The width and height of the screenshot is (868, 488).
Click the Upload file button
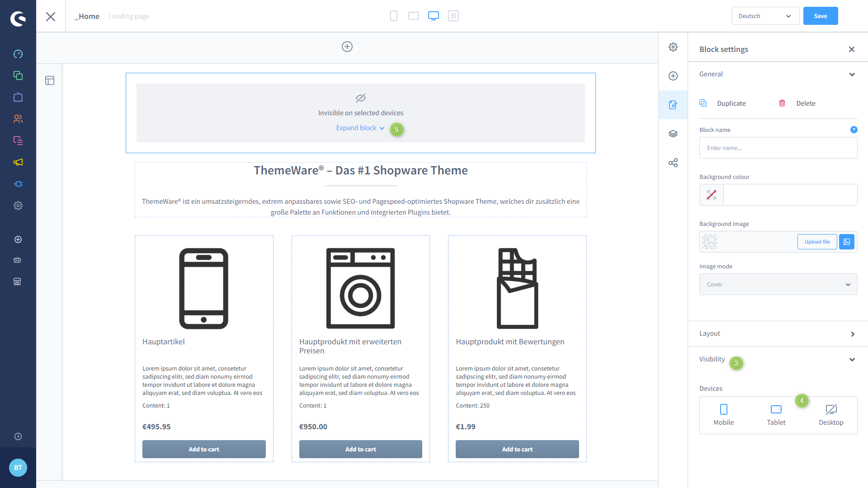click(x=817, y=242)
